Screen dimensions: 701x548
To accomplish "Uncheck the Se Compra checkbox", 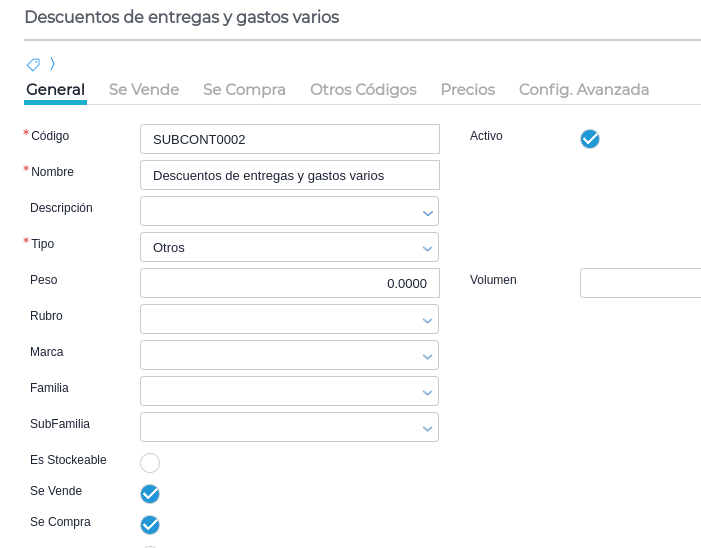I will pos(150,525).
